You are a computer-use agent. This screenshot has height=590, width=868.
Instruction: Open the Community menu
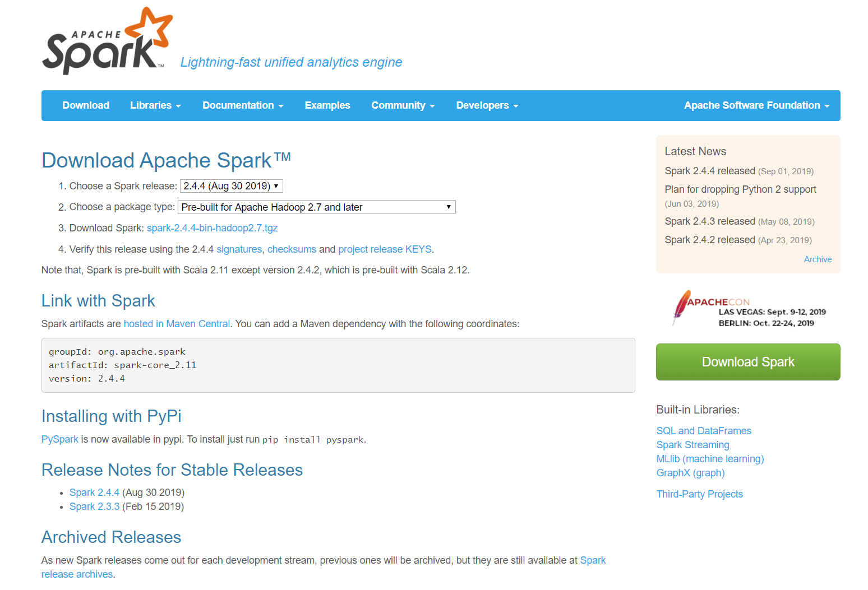403,105
